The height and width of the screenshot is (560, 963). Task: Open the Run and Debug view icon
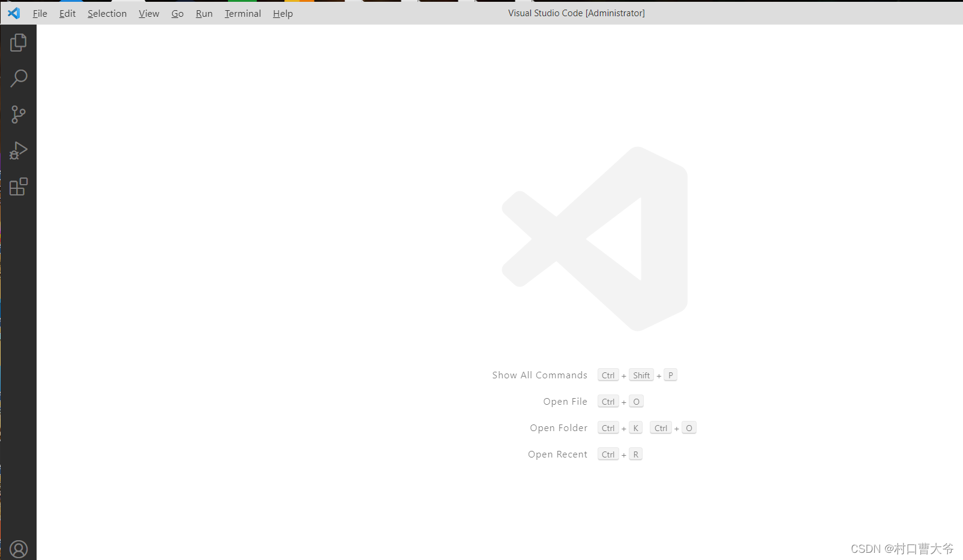click(x=19, y=150)
